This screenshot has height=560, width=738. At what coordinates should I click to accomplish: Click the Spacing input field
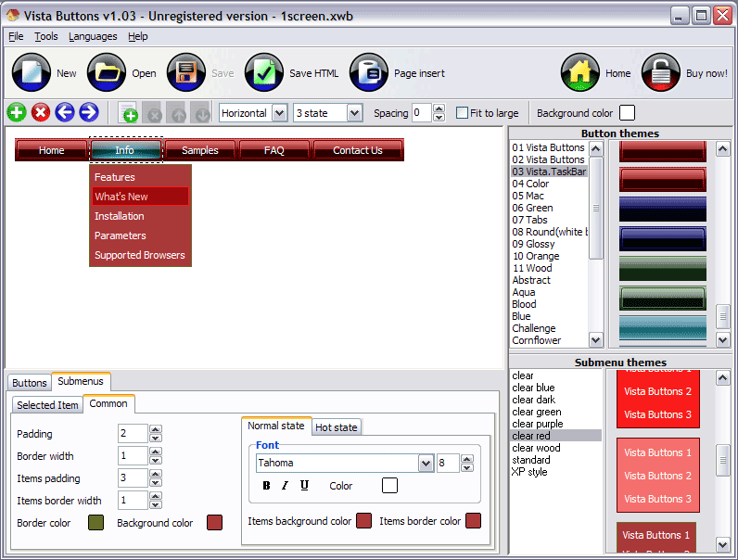422,113
